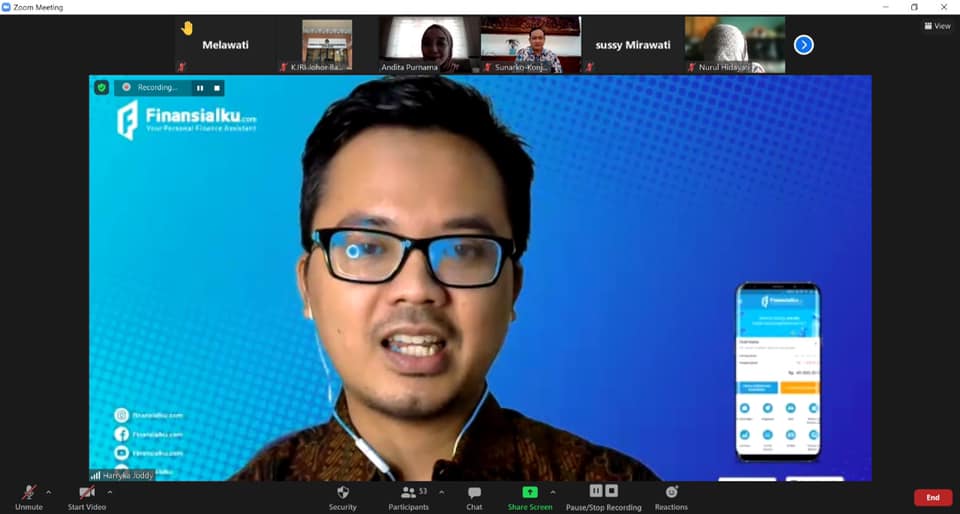Image resolution: width=960 pixels, height=514 pixels.
Task: Click the green encryption shield icon
Action: pos(101,88)
